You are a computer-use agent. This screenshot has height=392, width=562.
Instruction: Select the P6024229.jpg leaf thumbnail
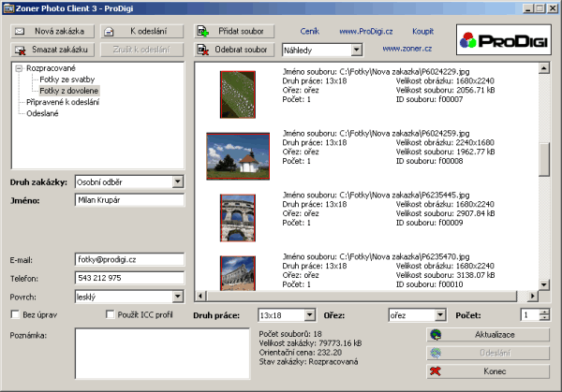coord(238,94)
